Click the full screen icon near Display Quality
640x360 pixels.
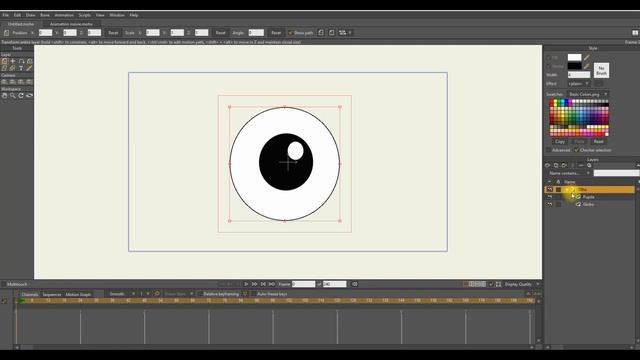498,284
